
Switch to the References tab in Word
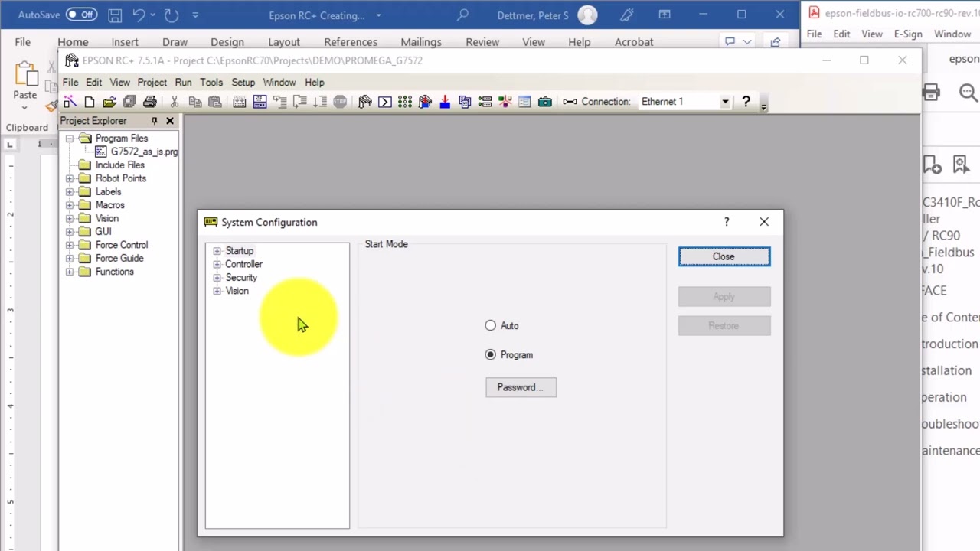coord(351,42)
